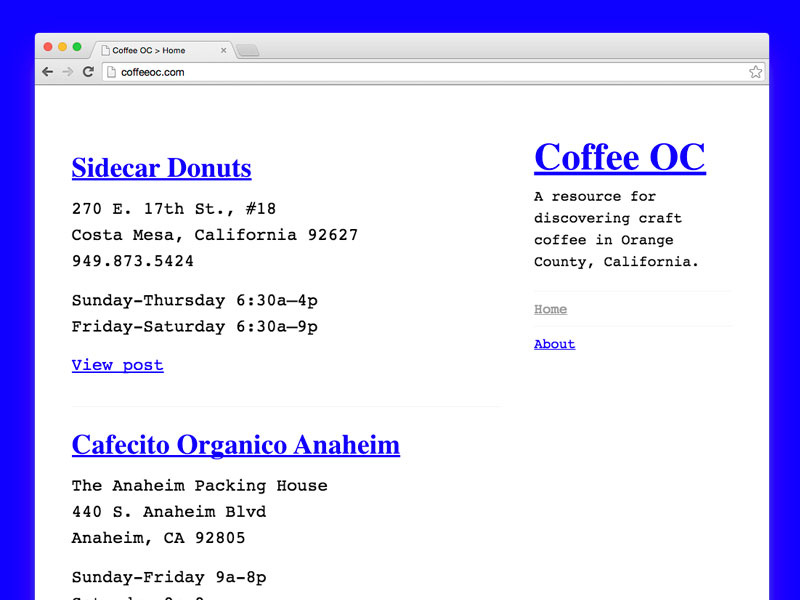Click the phone number 949.873.5424

click(x=133, y=261)
